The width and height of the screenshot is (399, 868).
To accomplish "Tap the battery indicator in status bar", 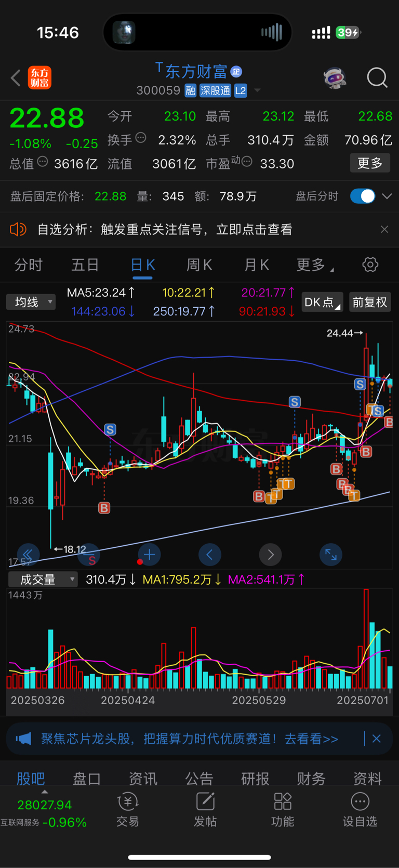I will coord(348,33).
